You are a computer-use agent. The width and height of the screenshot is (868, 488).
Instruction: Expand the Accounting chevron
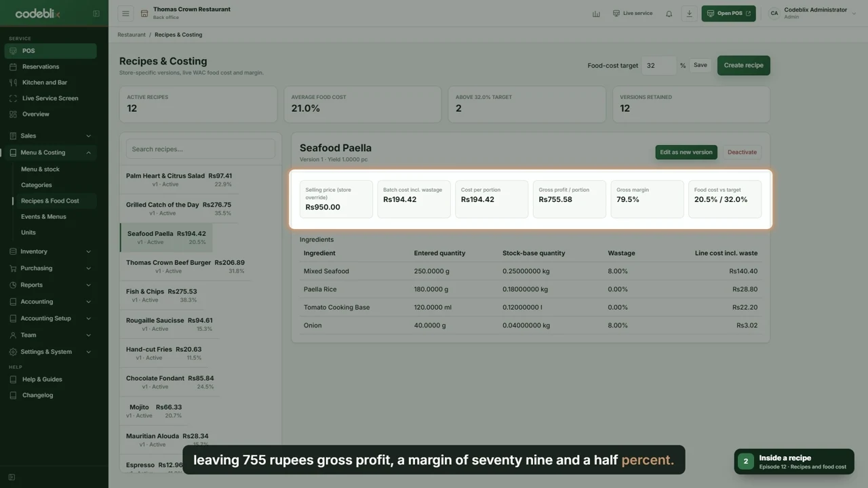88,302
